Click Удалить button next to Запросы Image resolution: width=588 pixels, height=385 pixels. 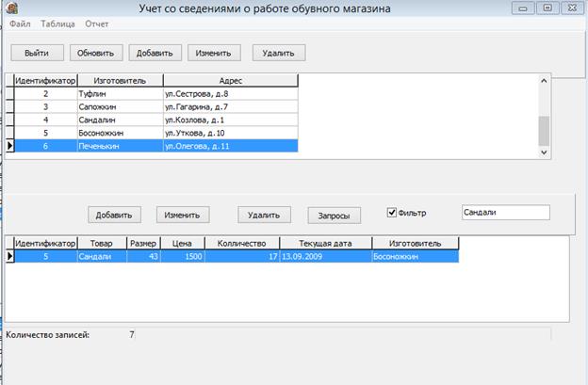[264, 215]
